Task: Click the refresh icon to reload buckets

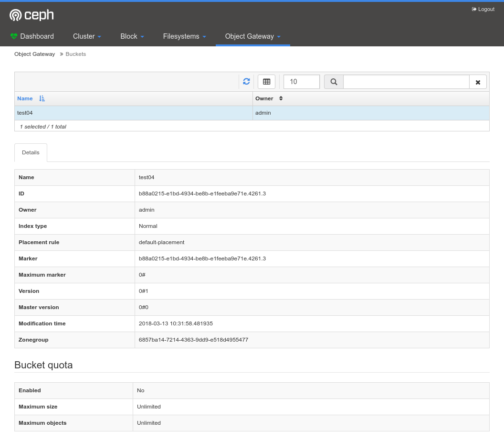Action: (x=246, y=81)
